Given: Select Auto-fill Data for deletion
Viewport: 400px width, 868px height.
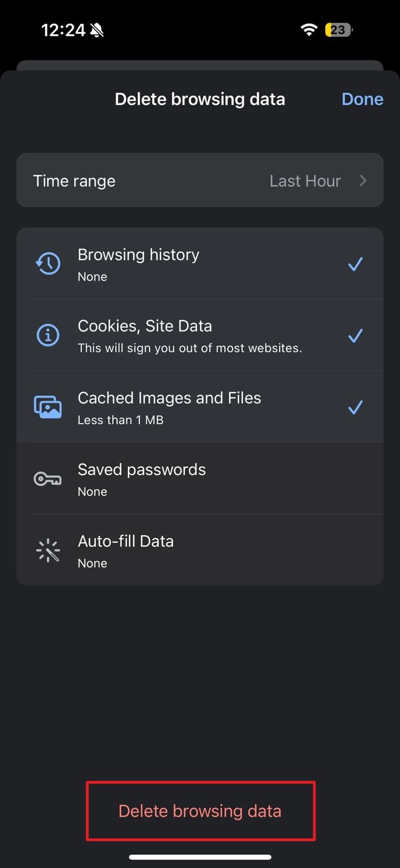Looking at the screenshot, I should 200,550.
